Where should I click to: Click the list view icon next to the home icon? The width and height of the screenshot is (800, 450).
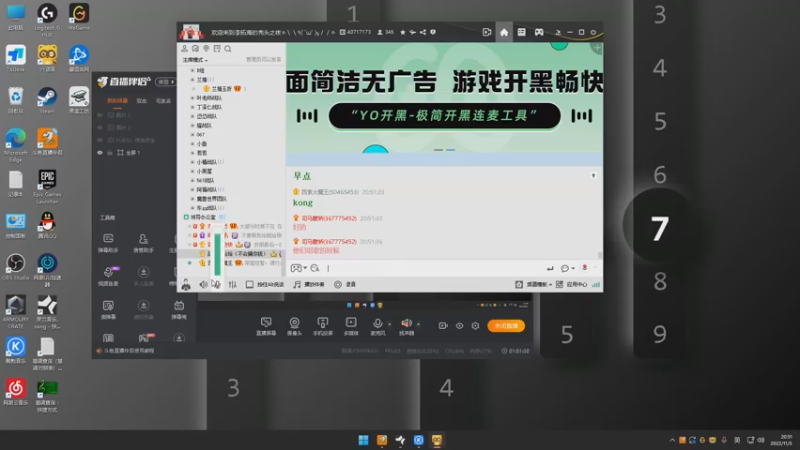(x=521, y=32)
